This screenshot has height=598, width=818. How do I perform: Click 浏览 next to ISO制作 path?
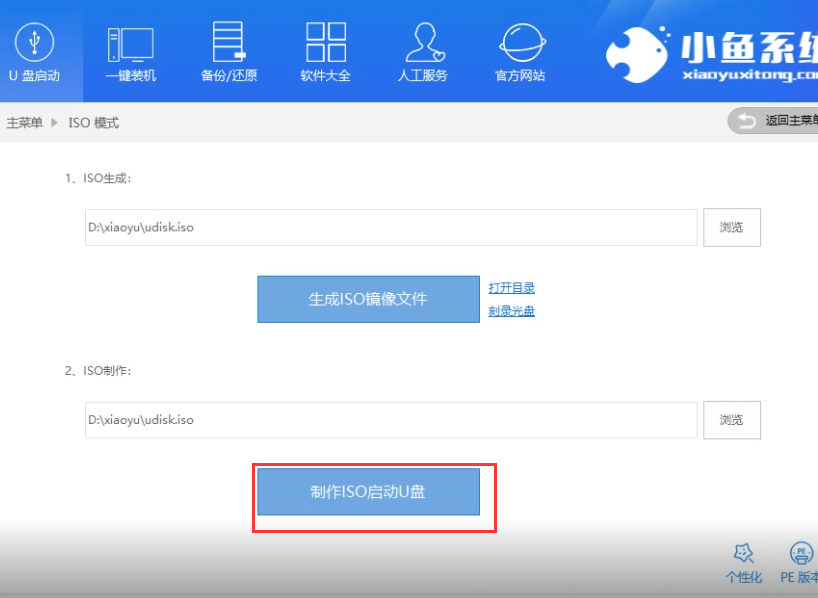[731, 420]
